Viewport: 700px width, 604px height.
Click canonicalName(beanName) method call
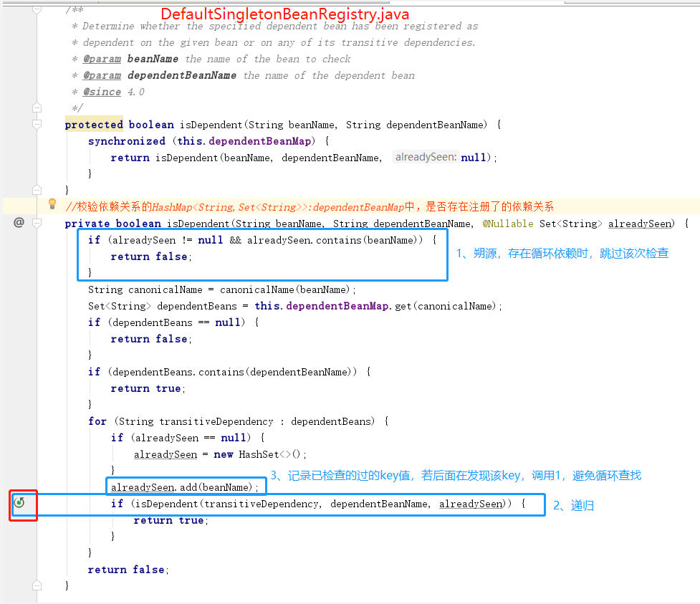(x=285, y=289)
